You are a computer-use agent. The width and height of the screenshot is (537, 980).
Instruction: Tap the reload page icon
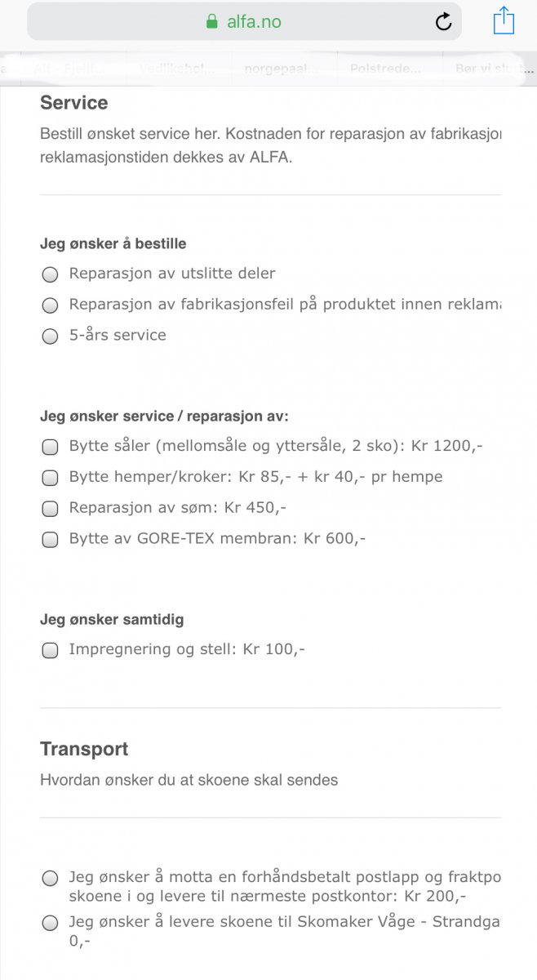[443, 22]
